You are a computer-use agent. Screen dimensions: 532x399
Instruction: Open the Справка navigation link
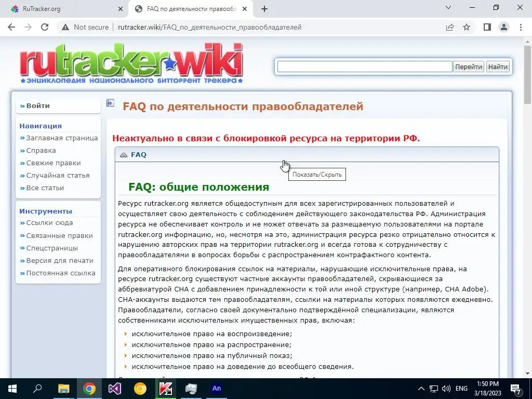pos(41,151)
